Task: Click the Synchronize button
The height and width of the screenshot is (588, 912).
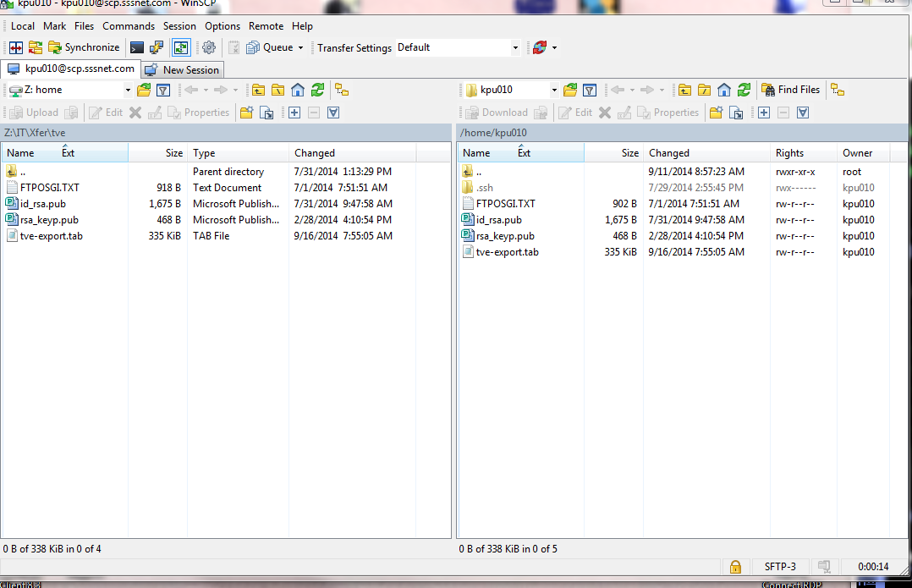Action: coord(83,47)
